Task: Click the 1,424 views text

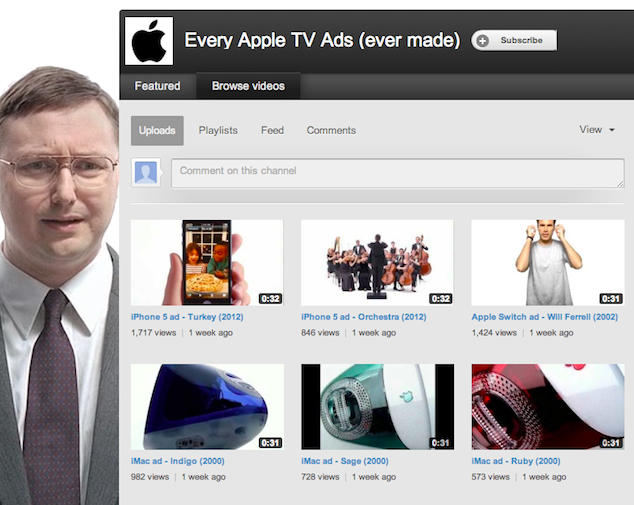Action: [x=494, y=333]
